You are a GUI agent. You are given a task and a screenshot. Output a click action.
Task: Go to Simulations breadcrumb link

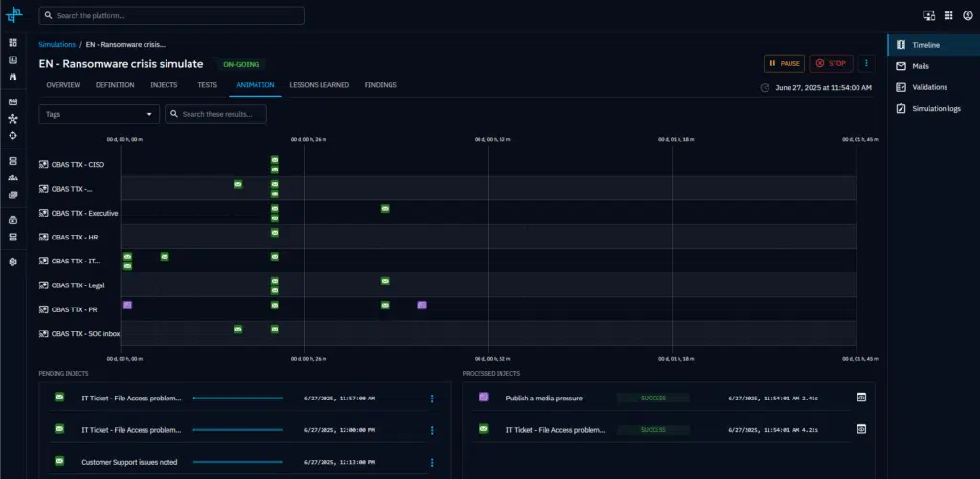[56, 44]
